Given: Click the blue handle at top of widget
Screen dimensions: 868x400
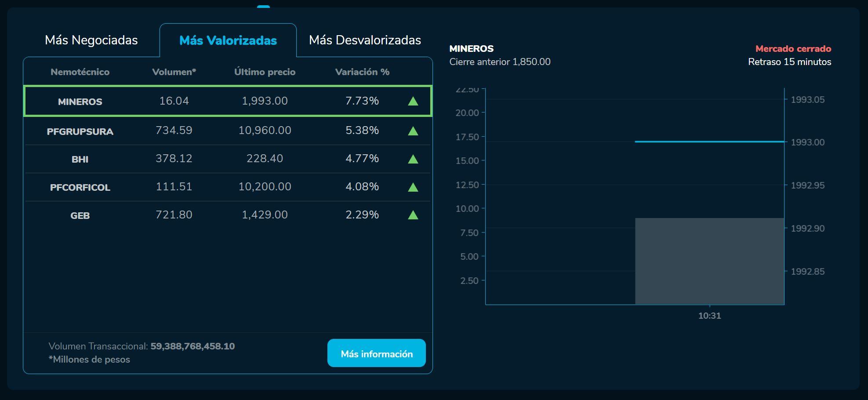Looking at the screenshot, I should [264, 7].
